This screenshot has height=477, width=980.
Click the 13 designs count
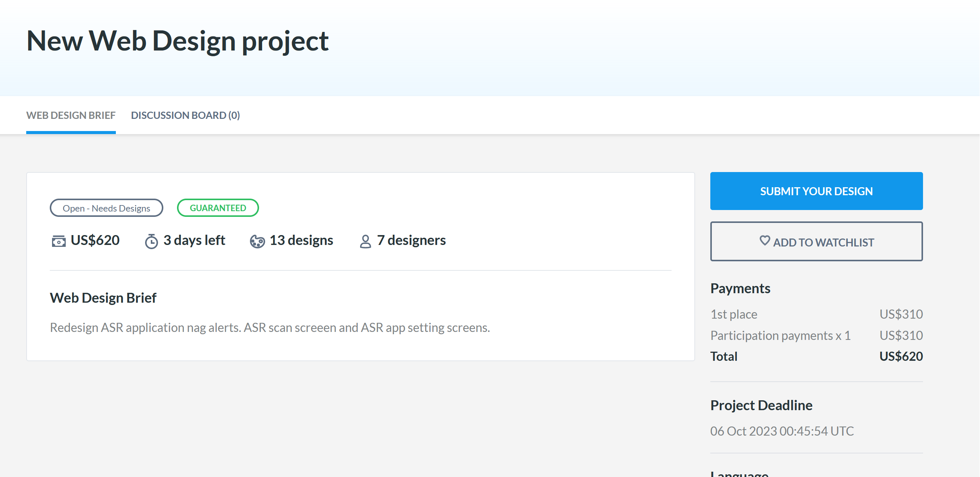tap(301, 240)
